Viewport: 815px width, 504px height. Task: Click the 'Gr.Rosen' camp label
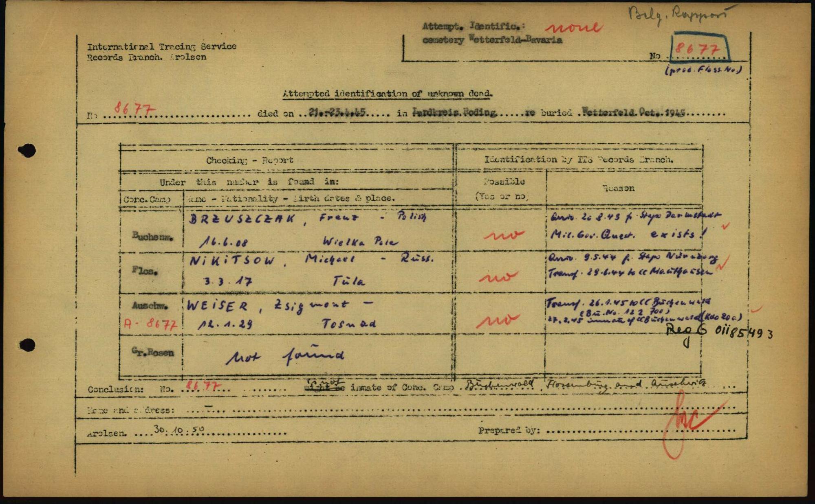click(x=152, y=352)
